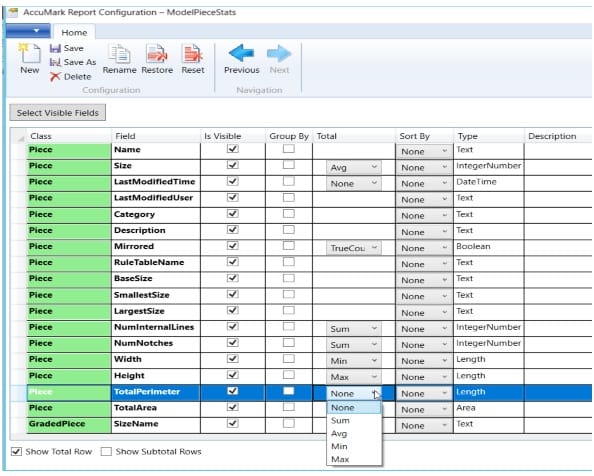The image size is (594, 476).
Task: Go to Previous configuration
Action: [242, 59]
